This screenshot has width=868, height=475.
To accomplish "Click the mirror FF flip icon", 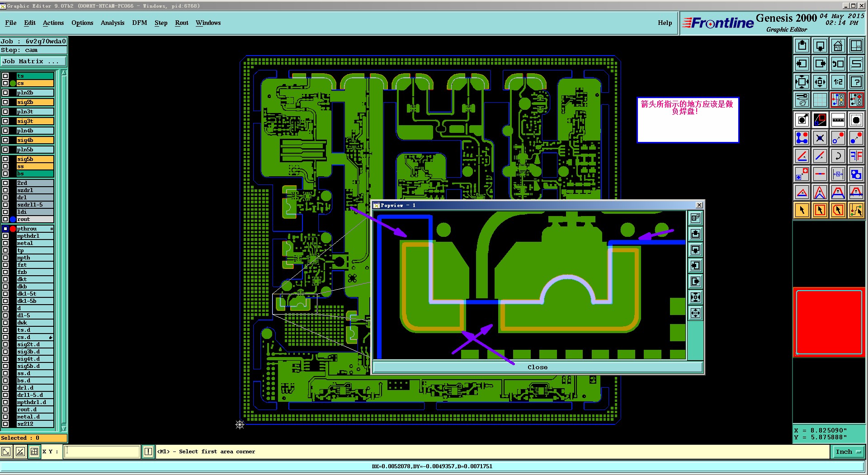I will 856,156.
